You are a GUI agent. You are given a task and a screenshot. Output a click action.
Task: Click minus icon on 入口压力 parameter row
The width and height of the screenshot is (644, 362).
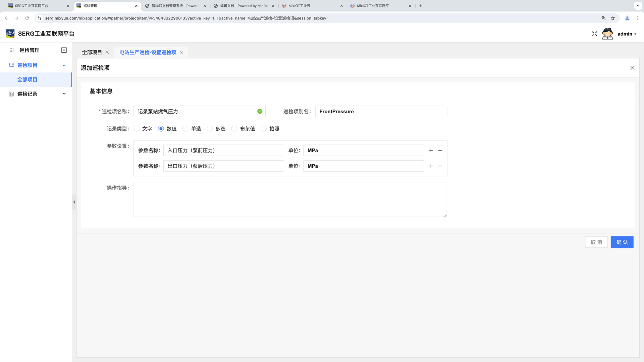(x=440, y=150)
